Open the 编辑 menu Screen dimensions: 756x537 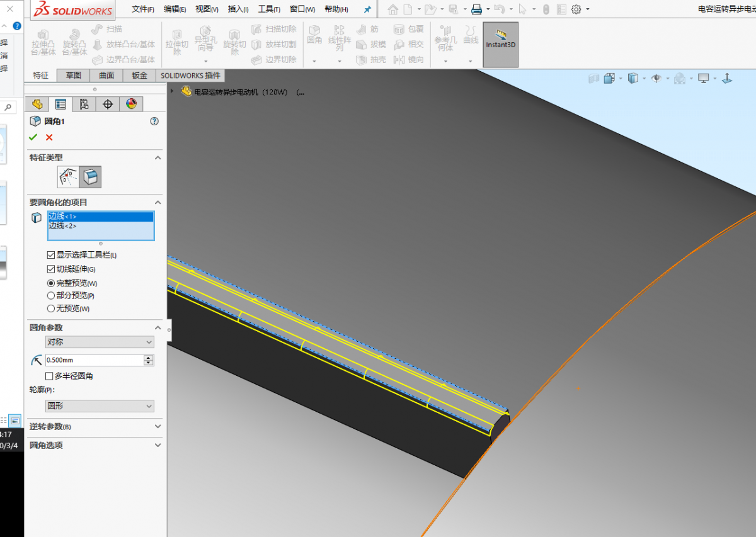tap(175, 9)
